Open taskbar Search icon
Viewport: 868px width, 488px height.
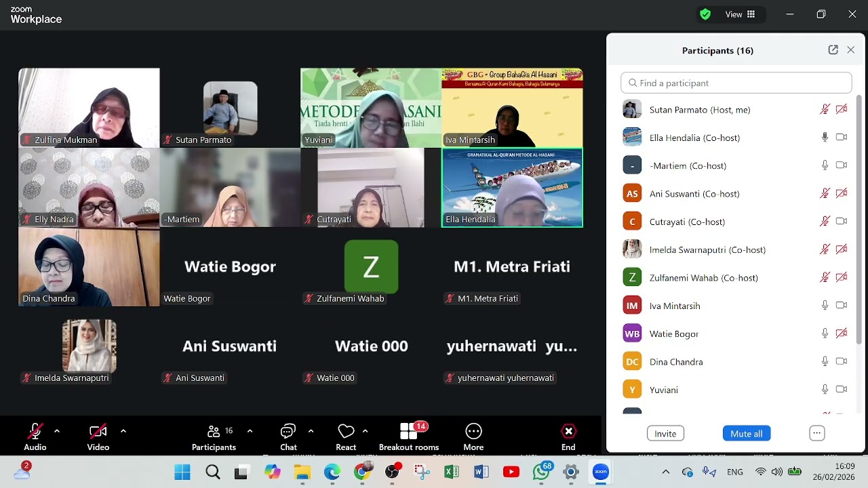(x=213, y=472)
